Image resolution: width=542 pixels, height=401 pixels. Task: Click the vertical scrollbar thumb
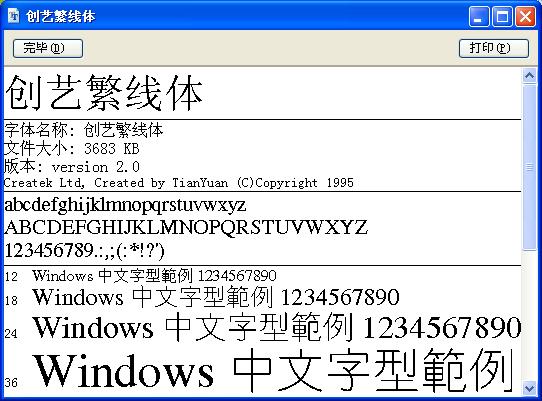529,167
